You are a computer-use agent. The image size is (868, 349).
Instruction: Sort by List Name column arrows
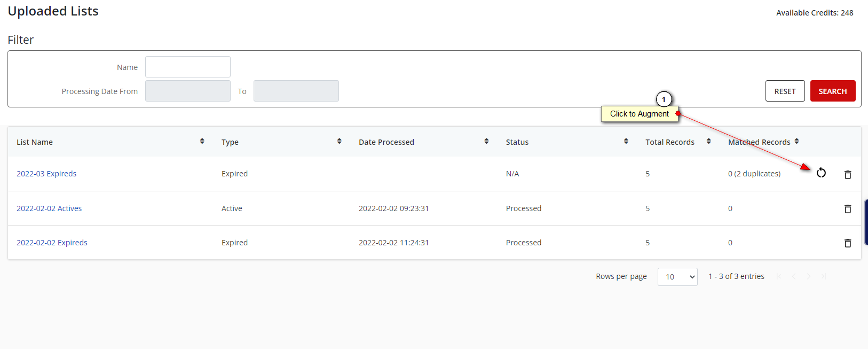[x=202, y=141]
